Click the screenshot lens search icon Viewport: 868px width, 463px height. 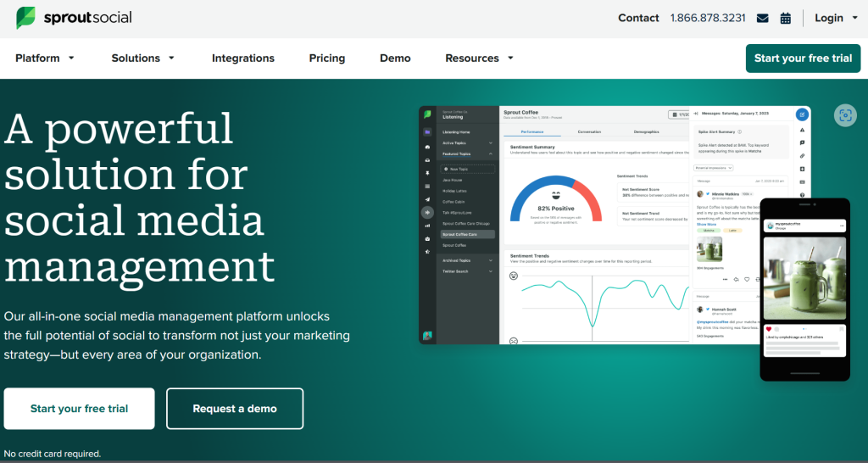pos(845,115)
